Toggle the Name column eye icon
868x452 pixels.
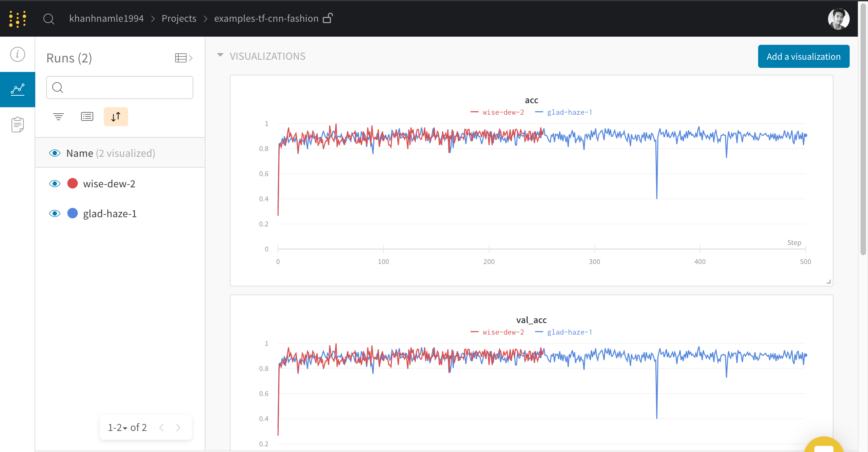[x=55, y=153]
